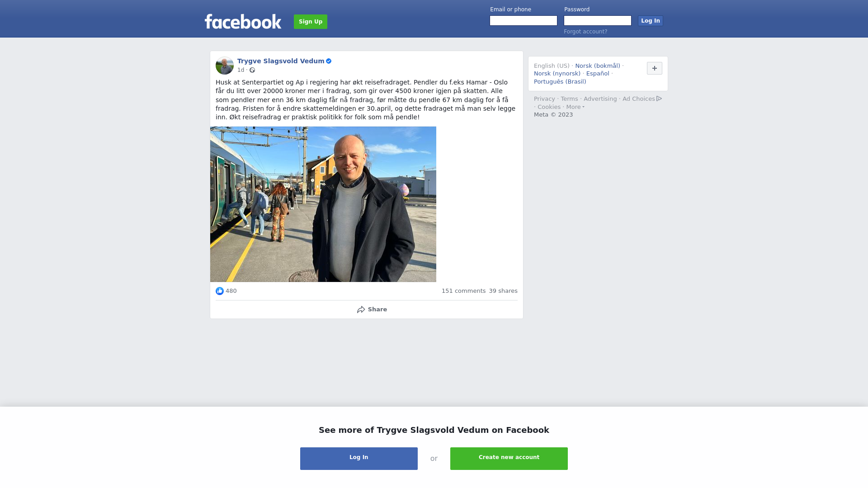Click the Share arrow icon
The width and height of the screenshot is (868, 488).
click(361, 310)
